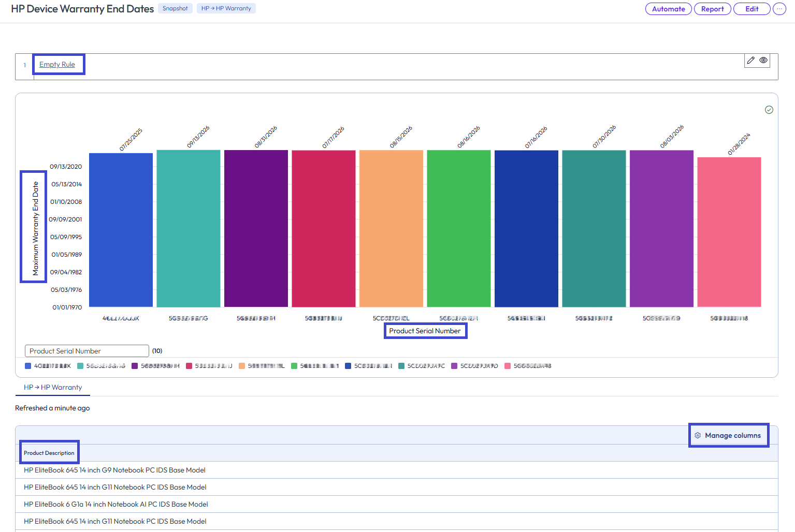
Task: Focus the Product Serial Number filter field
Action: (x=87, y=351)
